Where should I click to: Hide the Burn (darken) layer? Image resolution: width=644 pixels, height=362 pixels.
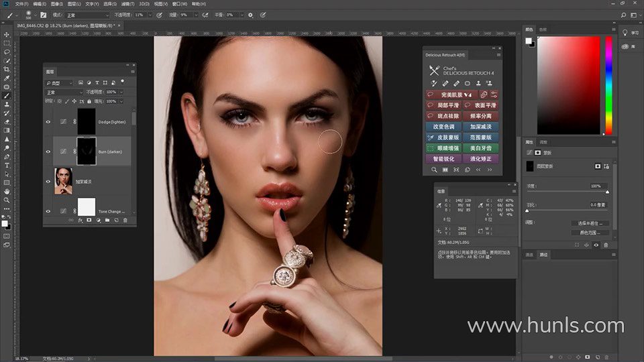point(48,152)
